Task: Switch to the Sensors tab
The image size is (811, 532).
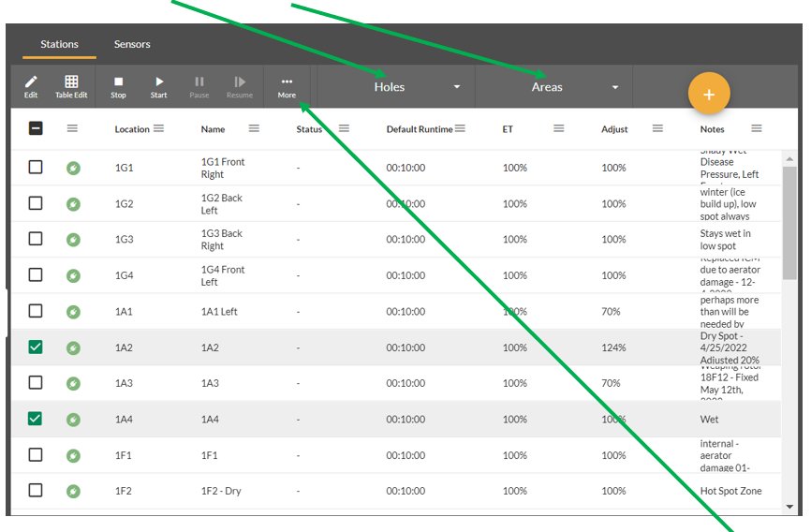Action: coord(132,45)
